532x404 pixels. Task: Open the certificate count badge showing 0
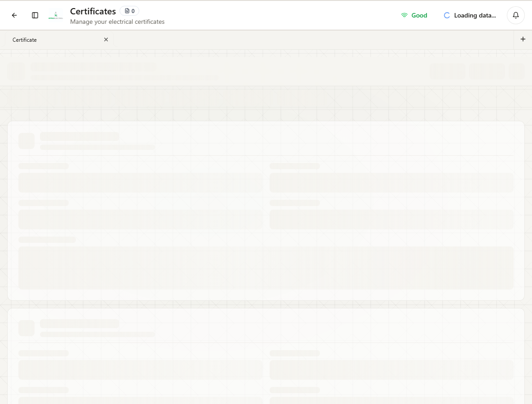[129, 11]
